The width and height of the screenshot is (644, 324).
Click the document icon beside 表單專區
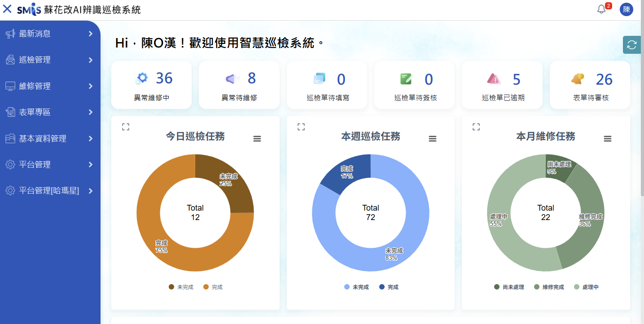tap(10, 112)
